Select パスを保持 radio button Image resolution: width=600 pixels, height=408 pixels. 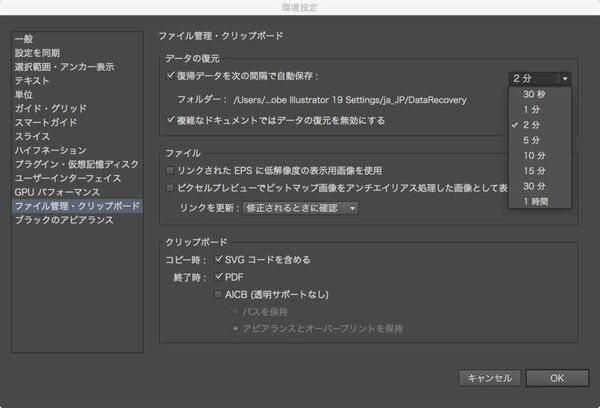click(236, 312)
